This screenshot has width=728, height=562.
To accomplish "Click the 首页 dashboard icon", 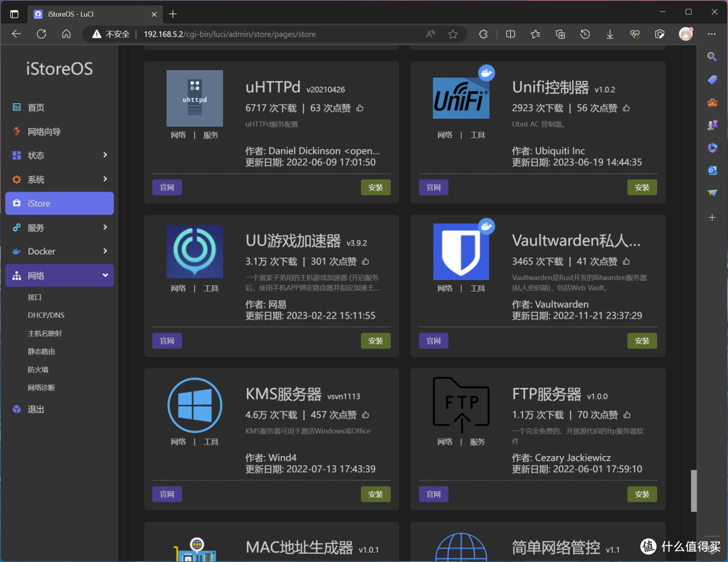I will 17,107.
